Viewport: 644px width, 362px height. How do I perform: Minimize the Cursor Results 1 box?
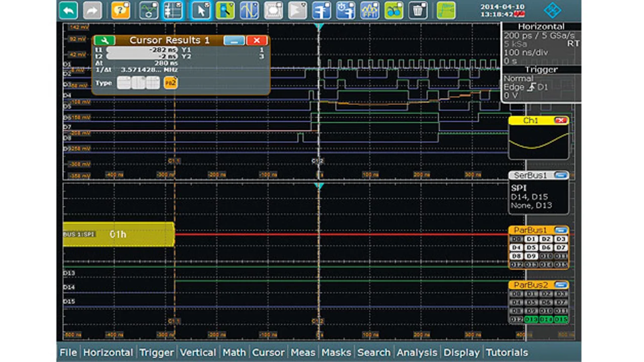coord(234,40)
